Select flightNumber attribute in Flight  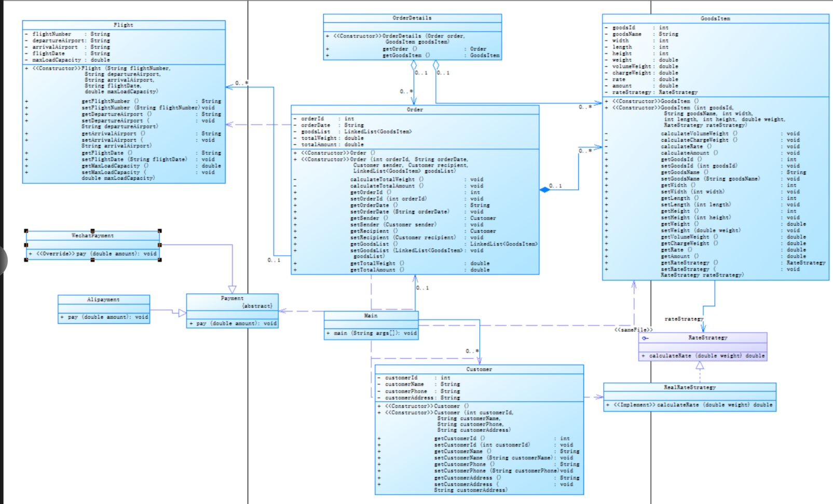click(x=67, y=34)
